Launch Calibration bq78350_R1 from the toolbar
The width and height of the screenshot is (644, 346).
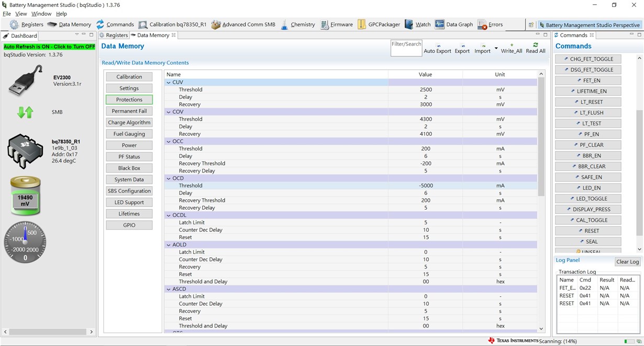point(172,25)
